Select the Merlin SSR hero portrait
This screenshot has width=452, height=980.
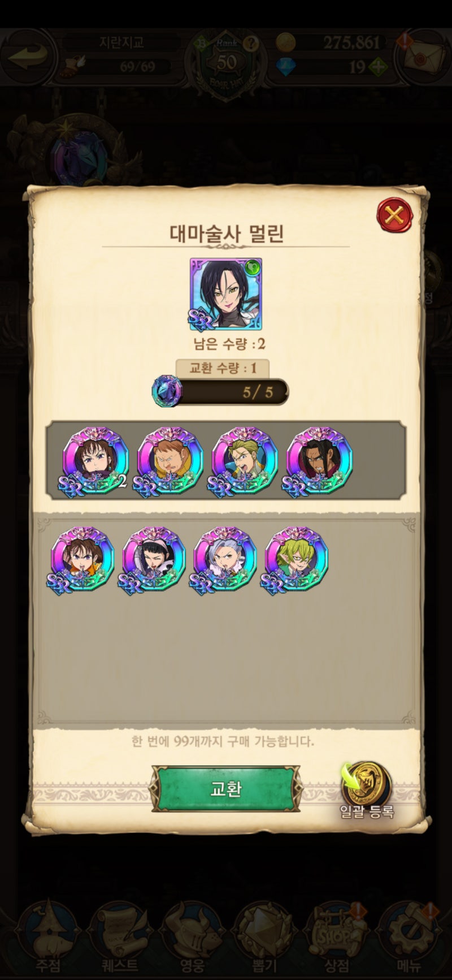pos(226,294)
